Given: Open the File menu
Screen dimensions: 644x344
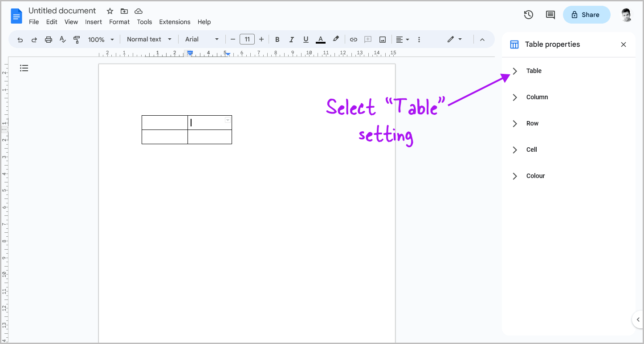Looking at the screenshot, I should click(34, 22).
